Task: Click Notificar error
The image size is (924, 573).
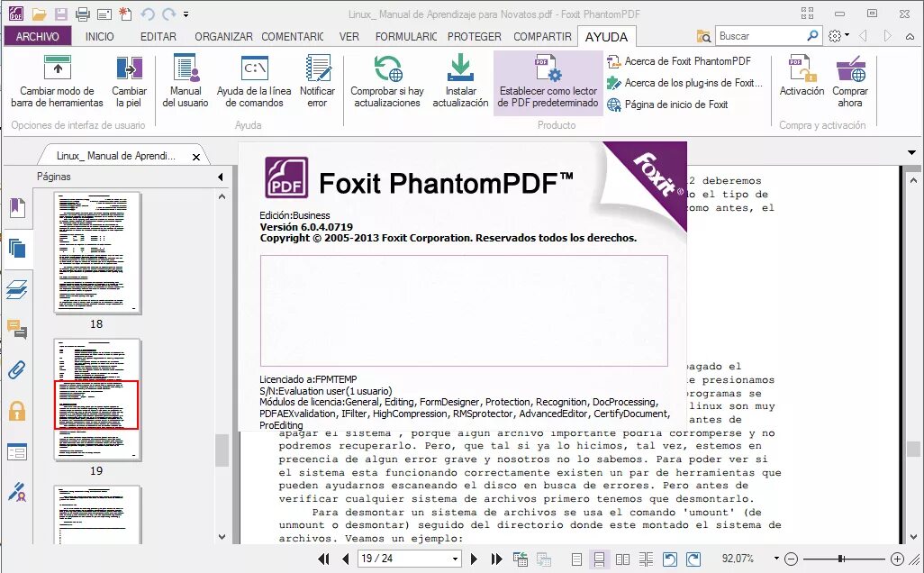Action: pyautogui.click(x=317, y=81)
